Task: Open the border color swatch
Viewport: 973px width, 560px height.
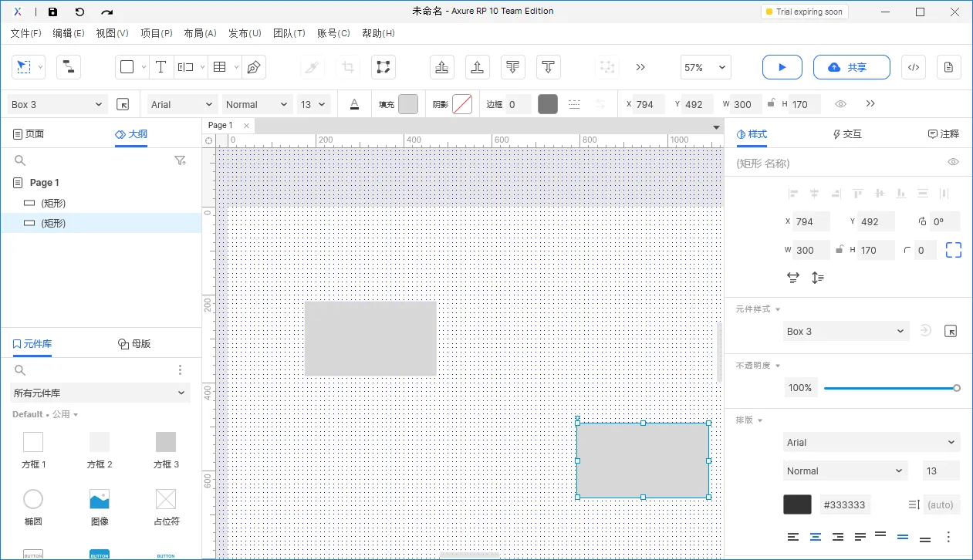Action: pyautogui.click(x=548, y=104)
